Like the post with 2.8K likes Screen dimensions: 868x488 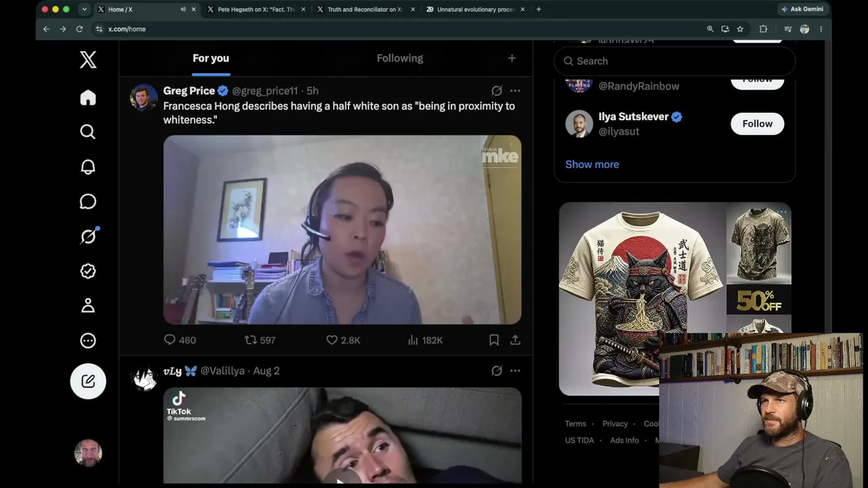coord(343,340)
